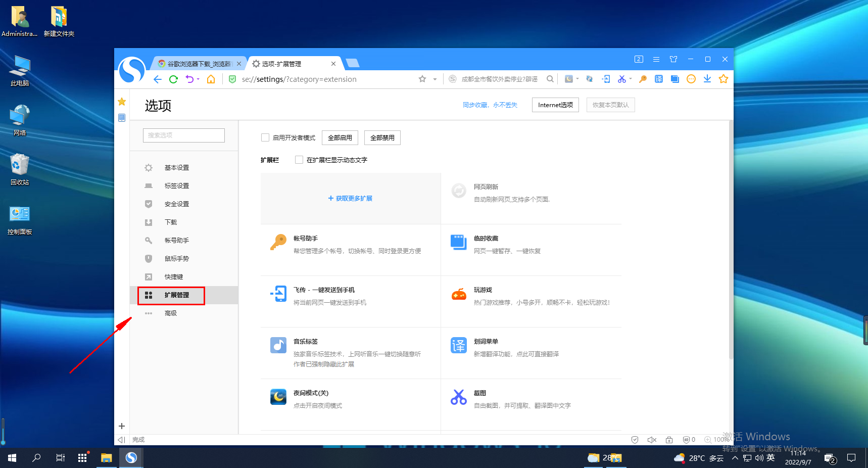868x468 pixels.
Task: Open temporary favorites icon in toolbar
Action: click(675, 79)
